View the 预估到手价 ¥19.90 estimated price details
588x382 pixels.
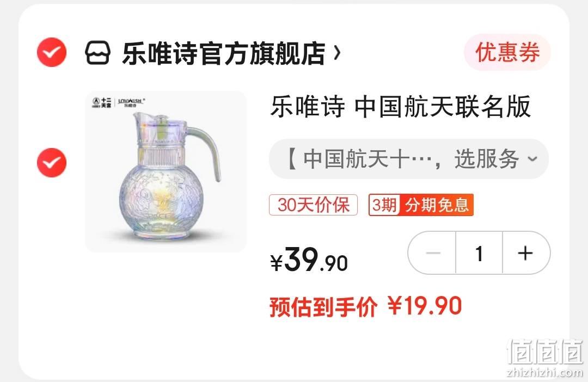(x=366, y=307)
